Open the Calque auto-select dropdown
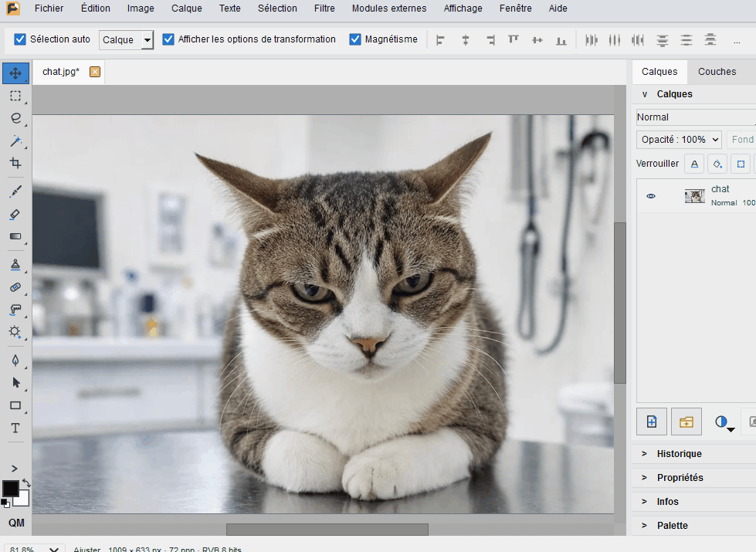756x552 pixels. pyautogui.click(x=127, y=40)
